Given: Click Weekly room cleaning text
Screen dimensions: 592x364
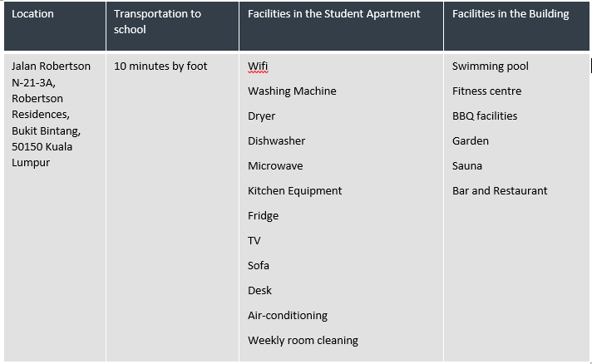Looking at the screenshot, I should pos(303,340).
